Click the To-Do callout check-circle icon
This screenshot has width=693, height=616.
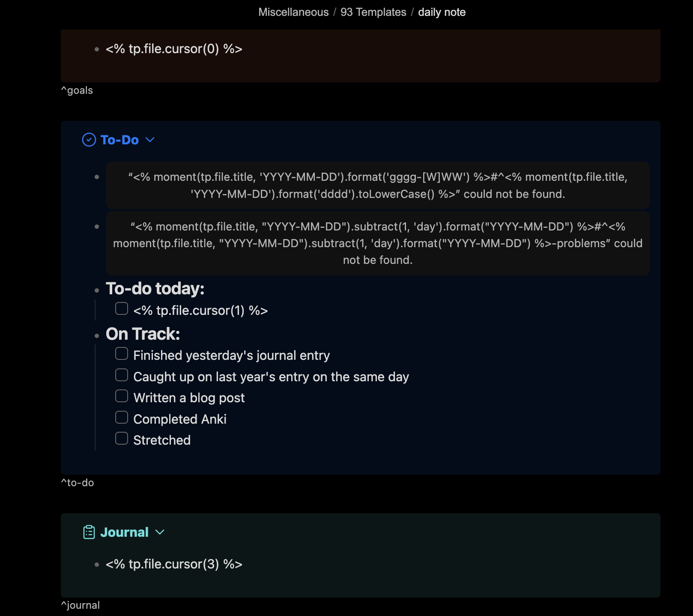point(89,140)
